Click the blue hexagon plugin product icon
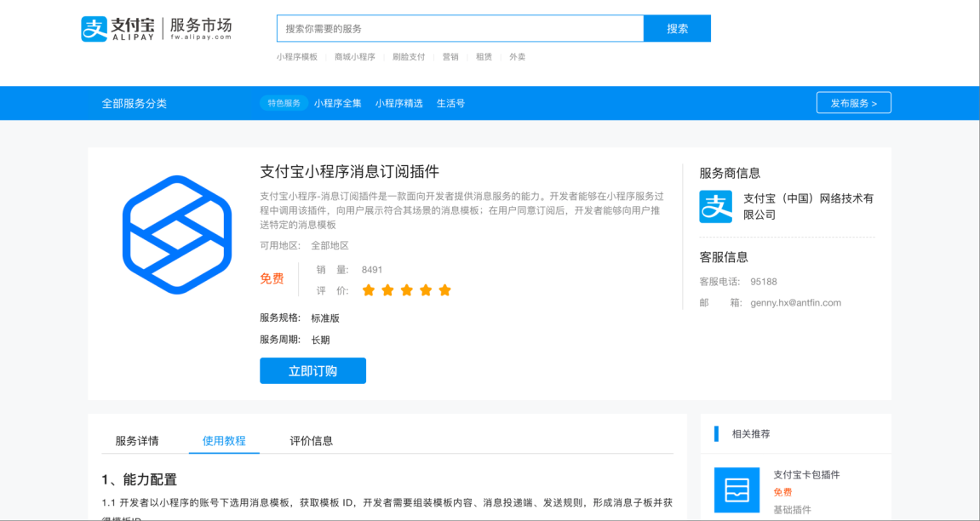Viewport: 980px width, 521px height. pos(177,234)
